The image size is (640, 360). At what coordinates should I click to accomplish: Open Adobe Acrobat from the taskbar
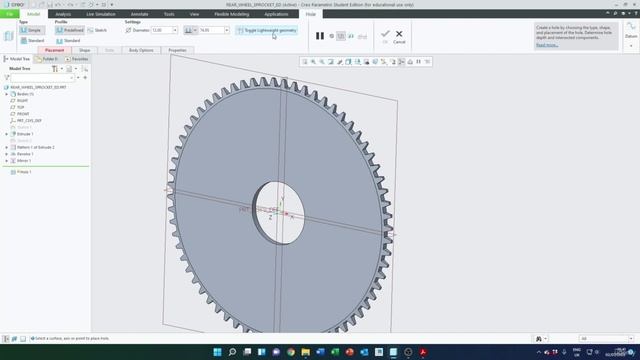(x=423, y=352)
